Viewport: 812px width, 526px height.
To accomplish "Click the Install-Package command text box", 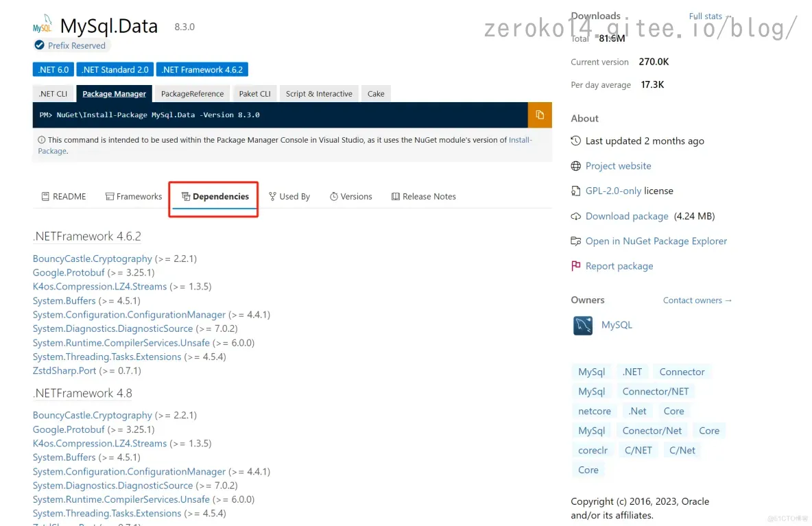I will click(280, 115).
